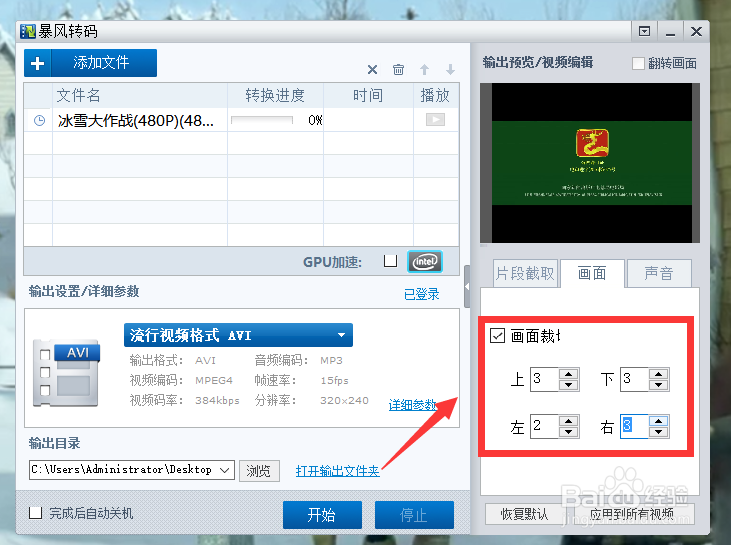731x545 pixels.
Task: Click the 右 crop value field
Action: pyautogui.click(x=634, y=426)
